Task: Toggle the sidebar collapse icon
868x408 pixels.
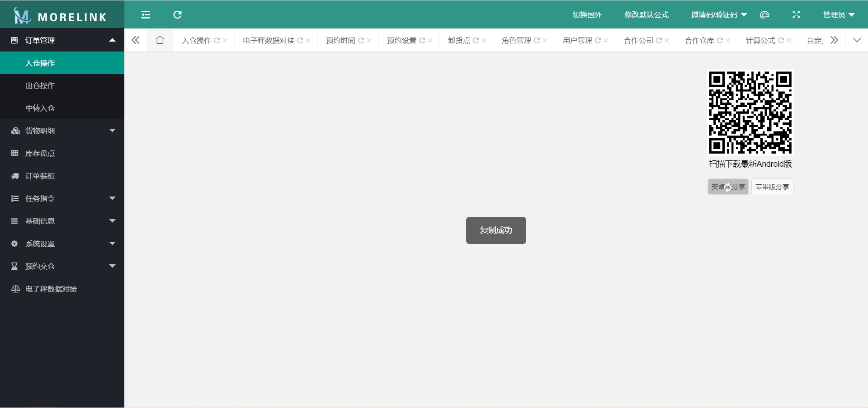Action: click(146, 15)
